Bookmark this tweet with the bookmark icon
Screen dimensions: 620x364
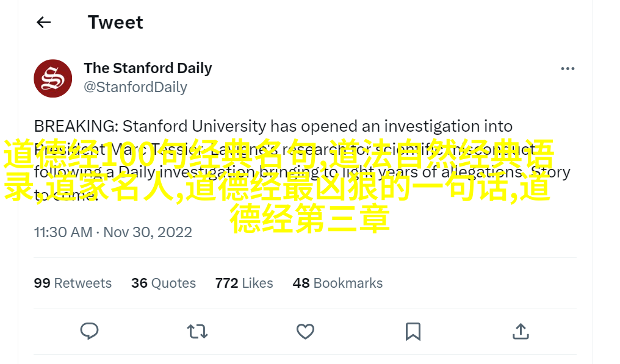click(x=413, y=331)
